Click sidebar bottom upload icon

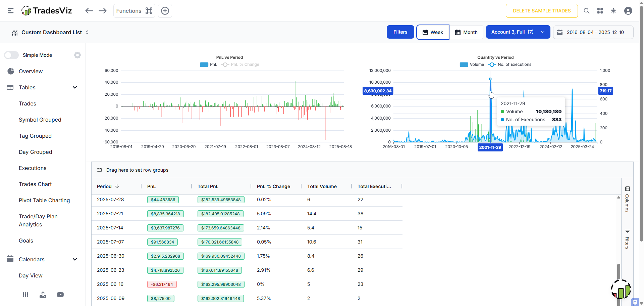[43, 295]
